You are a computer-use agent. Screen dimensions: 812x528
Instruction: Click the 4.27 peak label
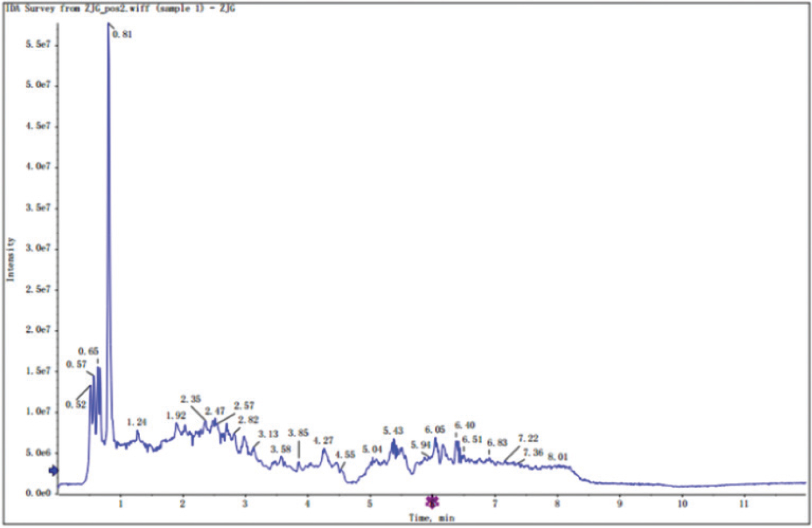point(323,440)
